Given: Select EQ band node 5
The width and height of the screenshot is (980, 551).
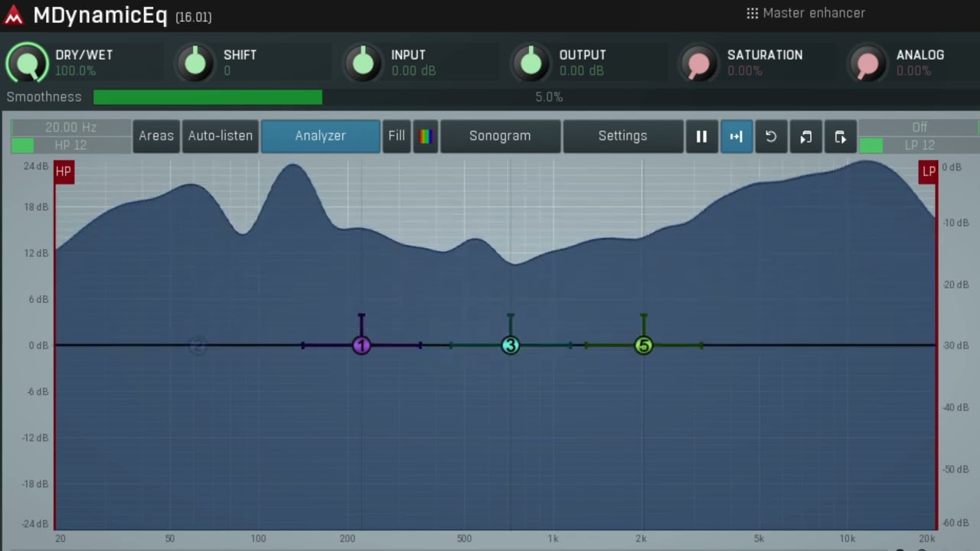Looking at the screenshot, I should [644, 346].
